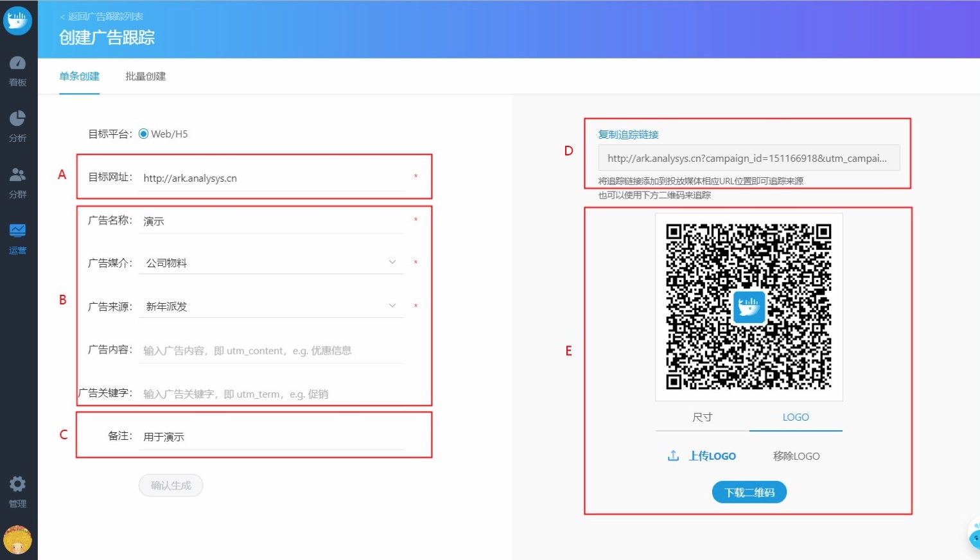This screenshot has height=560, width=980.
Task: Click the QR code image
Action: (x=749, y=307)
